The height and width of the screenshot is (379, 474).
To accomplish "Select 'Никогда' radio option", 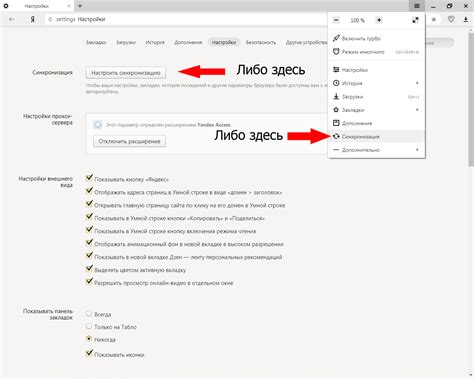I will tap(89, 339).
